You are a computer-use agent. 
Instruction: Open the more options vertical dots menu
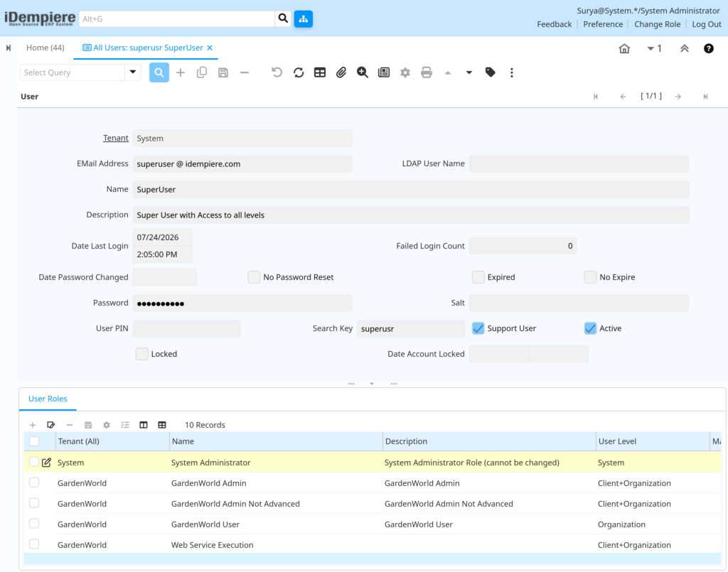pos(512,72)
